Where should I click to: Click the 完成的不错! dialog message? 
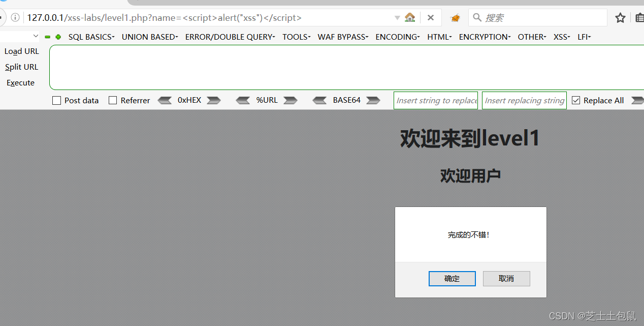469,235
